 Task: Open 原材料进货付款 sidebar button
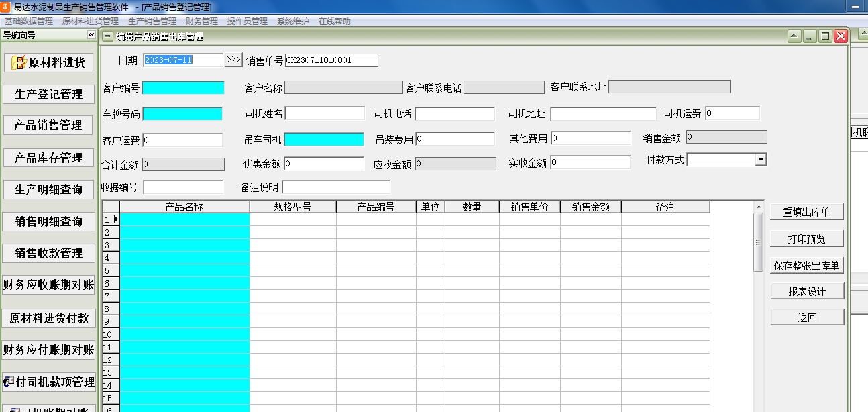[48, 318]
